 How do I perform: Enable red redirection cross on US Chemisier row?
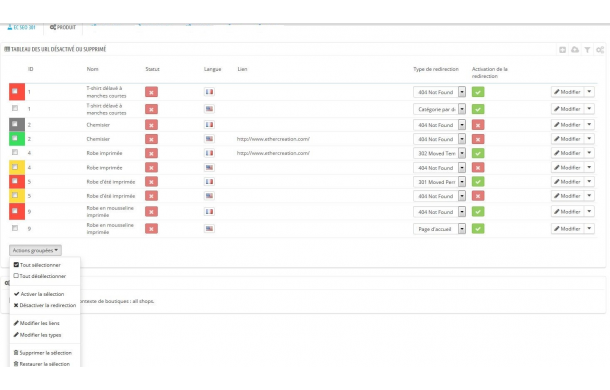pyautogui.click(x=478, y=139)
